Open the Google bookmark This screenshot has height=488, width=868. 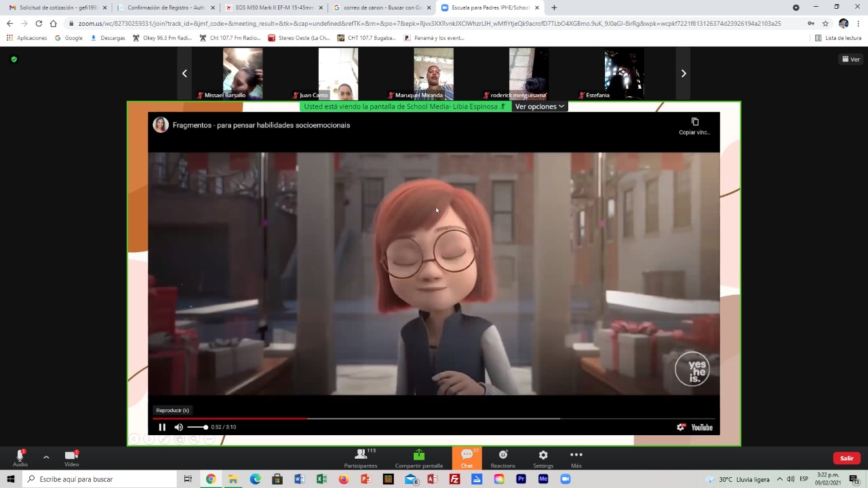tap(69, 38)
